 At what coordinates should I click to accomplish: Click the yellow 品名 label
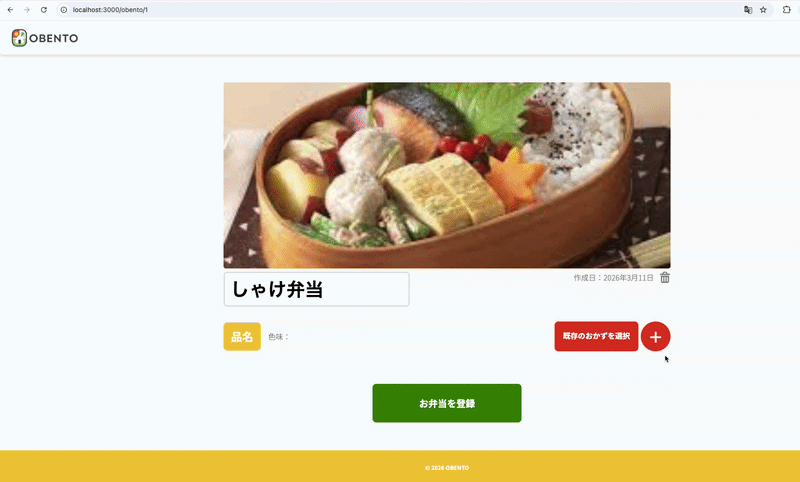[242, 337]
